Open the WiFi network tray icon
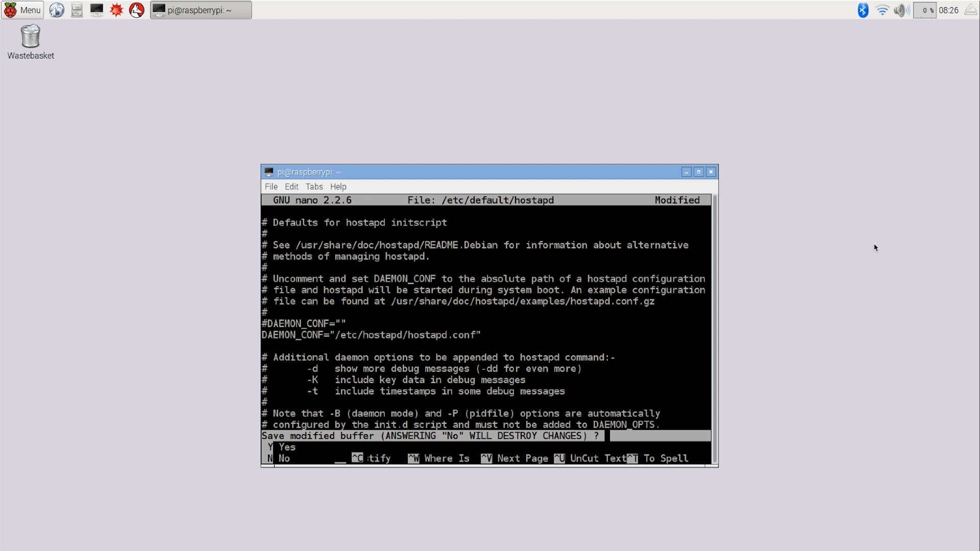Viewport: 980px width, 551px height. click(882, 10)
